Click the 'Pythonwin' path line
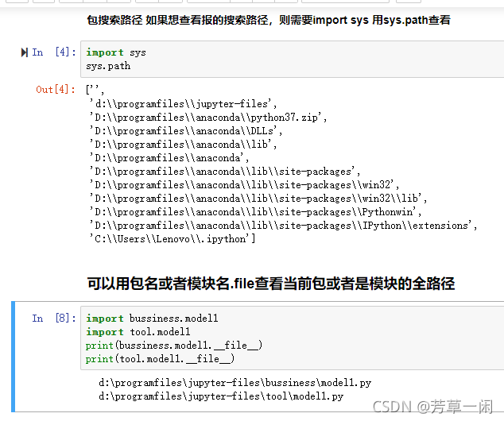Viewport: 504px width, 421px height. 255,211
